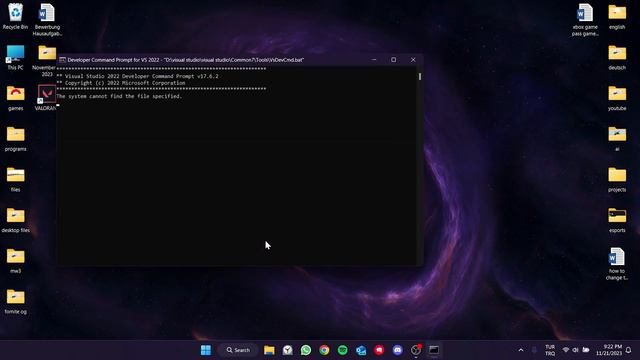Select the desktop files folder
The width and height of the screenshot is (640, 360).
[x=16, y=220]
